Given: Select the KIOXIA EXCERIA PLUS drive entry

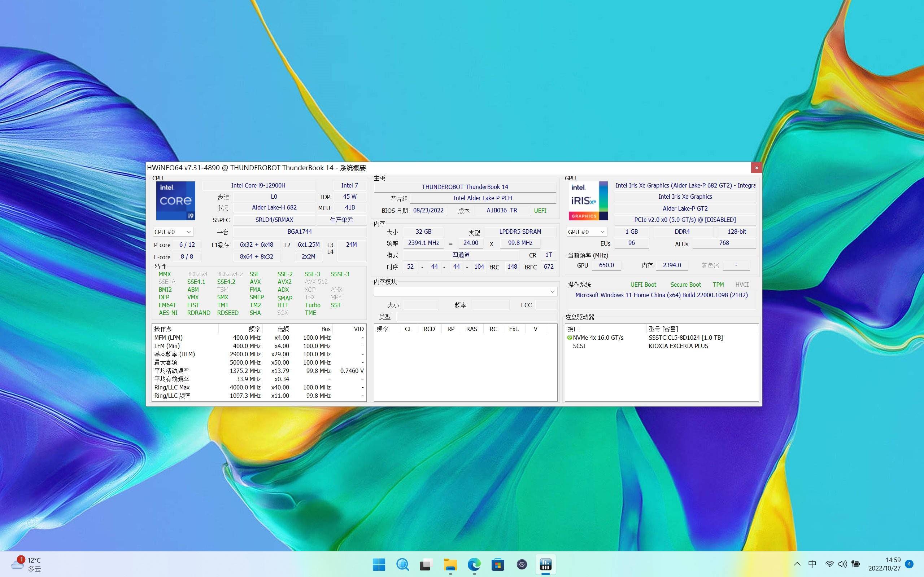Looking at the screenshot, I should tap(678, 346).
